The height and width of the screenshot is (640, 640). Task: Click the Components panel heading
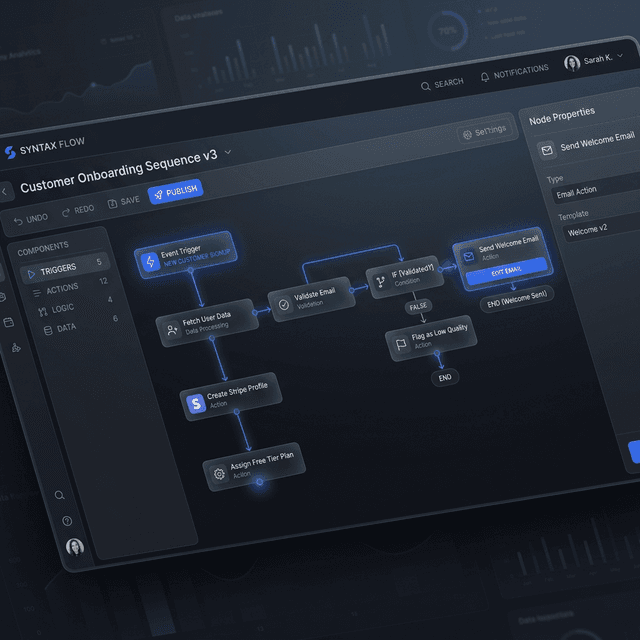43,248
